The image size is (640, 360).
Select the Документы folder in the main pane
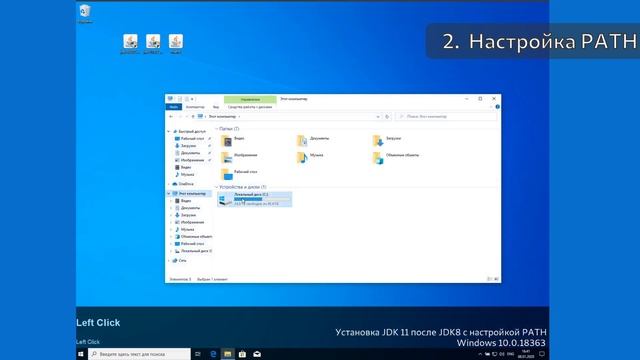[313, 141]
